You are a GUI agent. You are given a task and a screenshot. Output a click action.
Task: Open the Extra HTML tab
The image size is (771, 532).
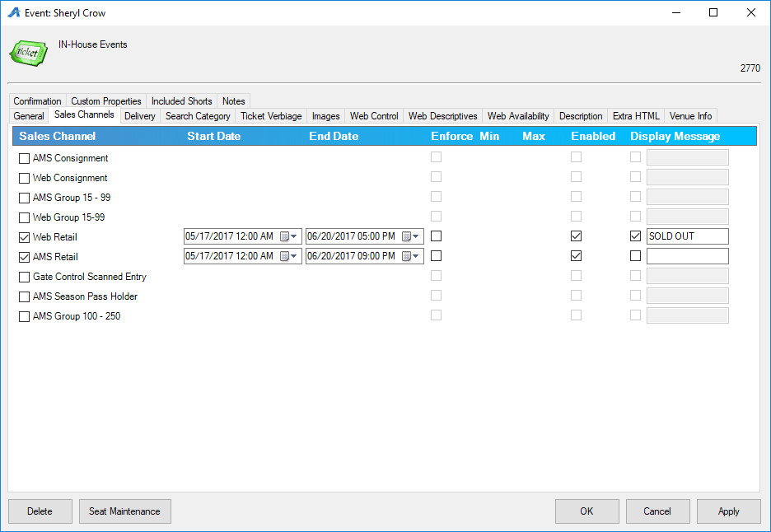[x=636, y=116]
